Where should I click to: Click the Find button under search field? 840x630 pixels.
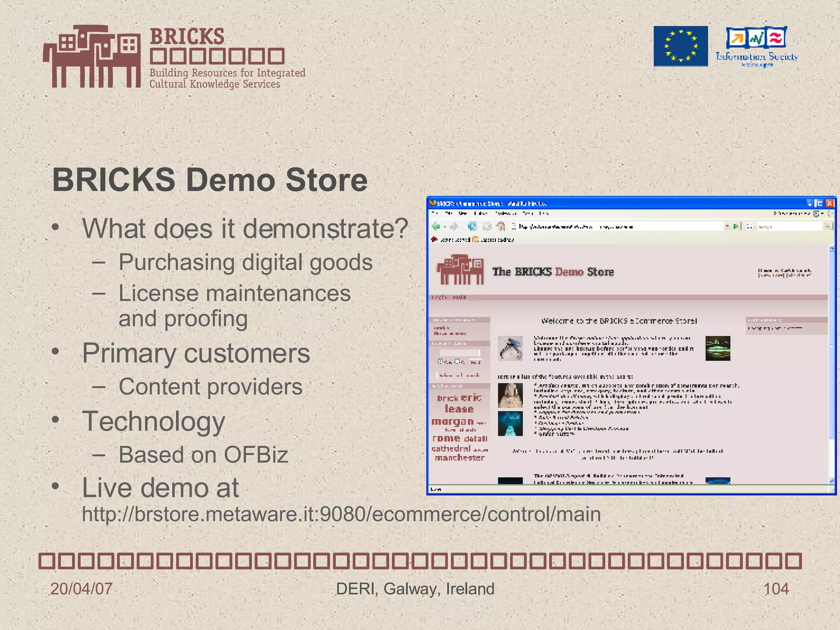pos(475,362)
